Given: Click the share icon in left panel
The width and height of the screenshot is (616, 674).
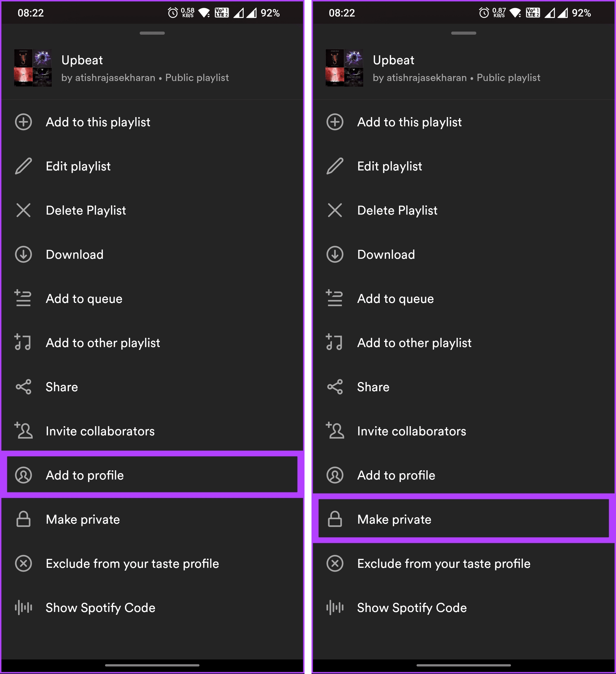Looking at the screenshot, I should pyautogui.click(x=23, y=387).
